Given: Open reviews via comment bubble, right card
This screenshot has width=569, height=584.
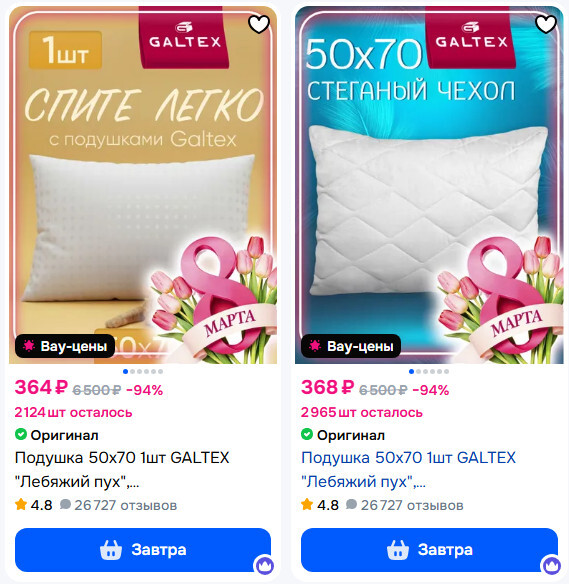Looking at the screenshot, I should click(351, 505).
